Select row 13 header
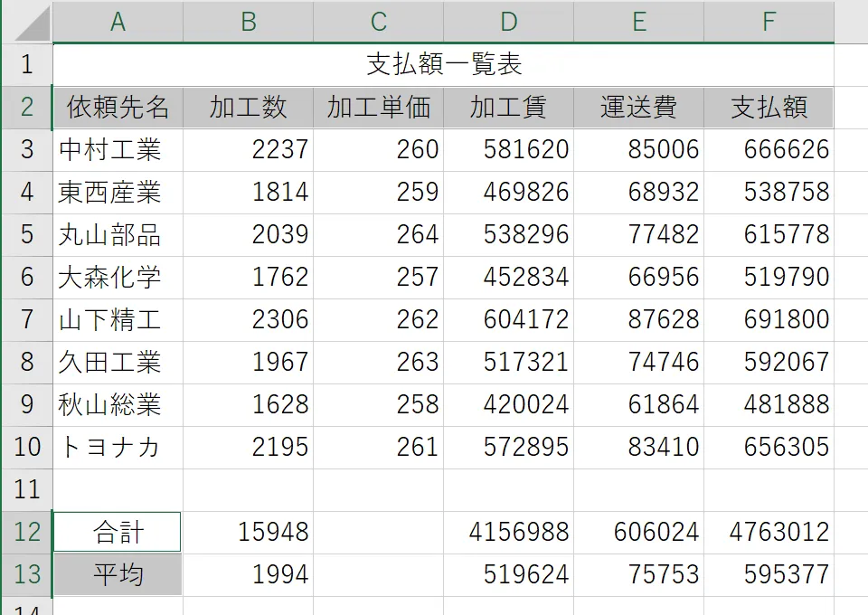This screenshot has width=868, height=615. click(28, 575)
